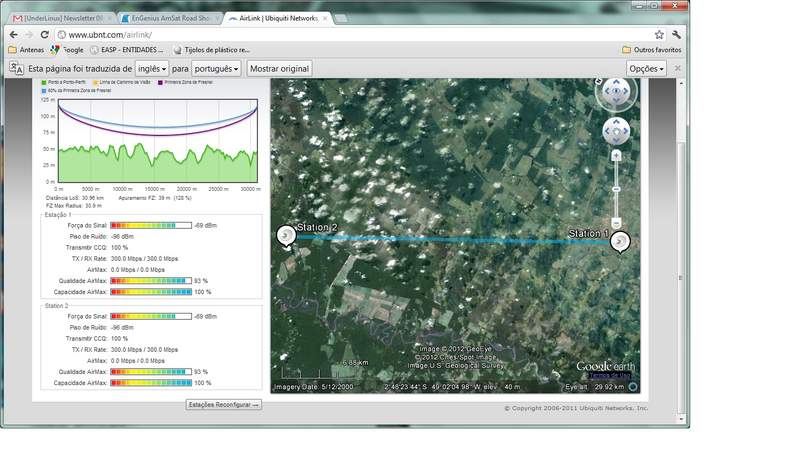Open Tijolos de plástico bookmark

212,50
